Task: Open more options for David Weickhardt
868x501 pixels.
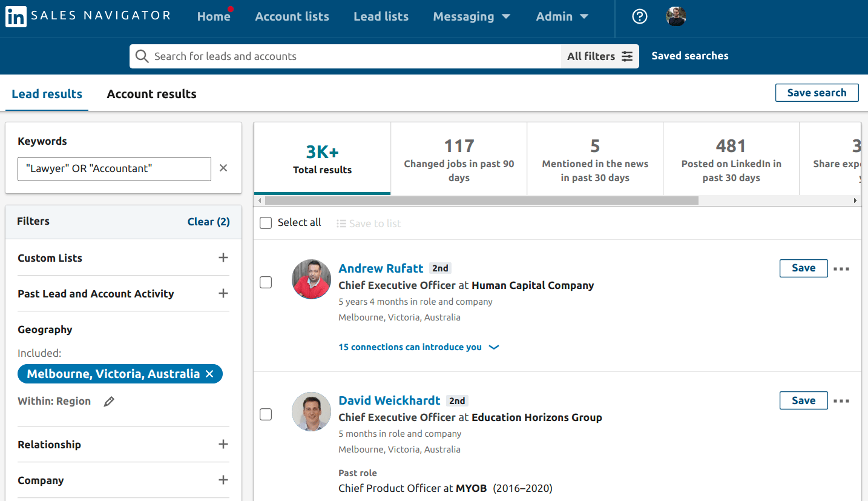Action: [841, 401]
